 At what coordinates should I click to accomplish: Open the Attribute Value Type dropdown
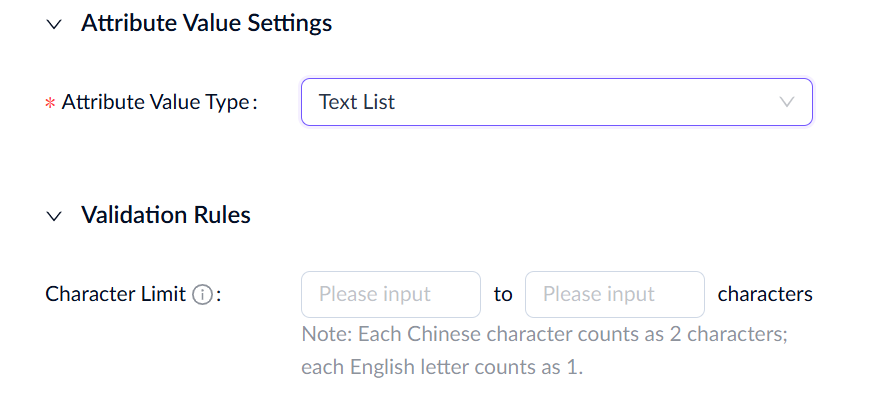556,102
